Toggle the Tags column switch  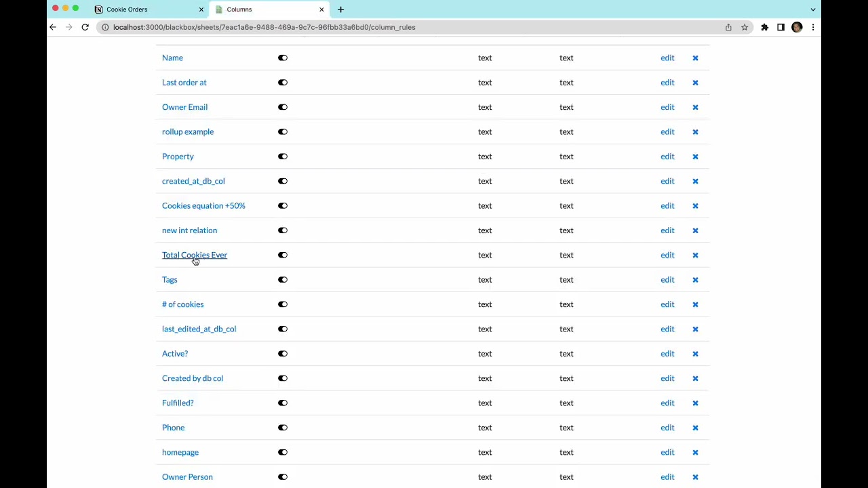click(x=283, y=280)
